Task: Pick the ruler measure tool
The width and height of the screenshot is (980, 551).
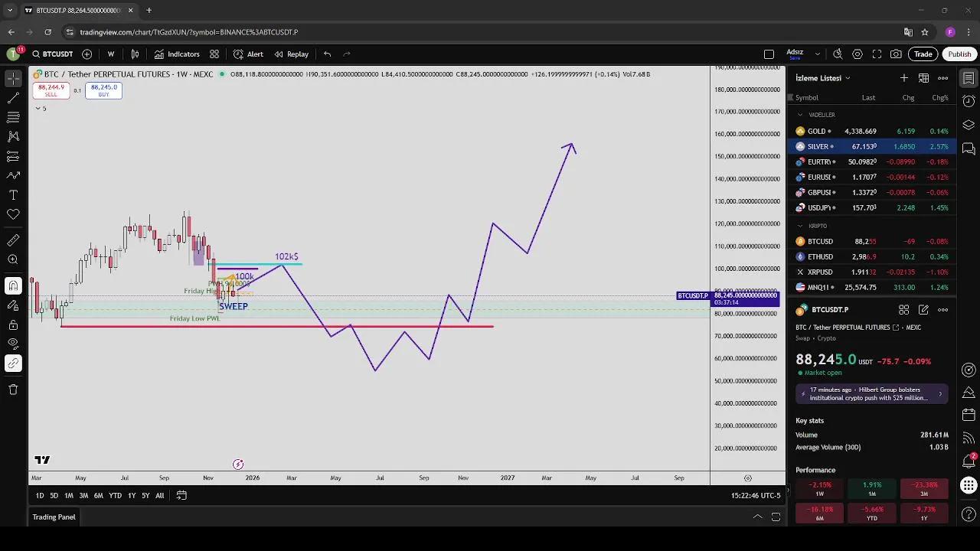Action: tap(13, 240)
